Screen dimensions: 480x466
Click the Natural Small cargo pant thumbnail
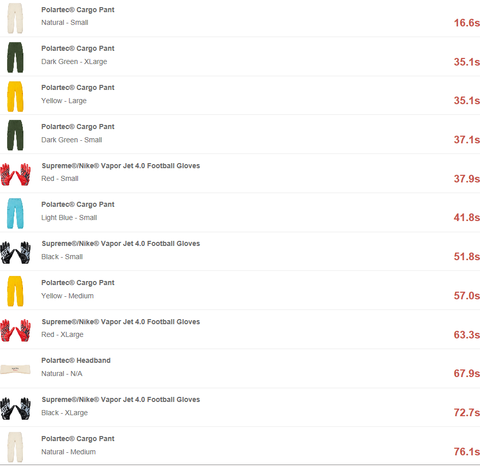15,18
